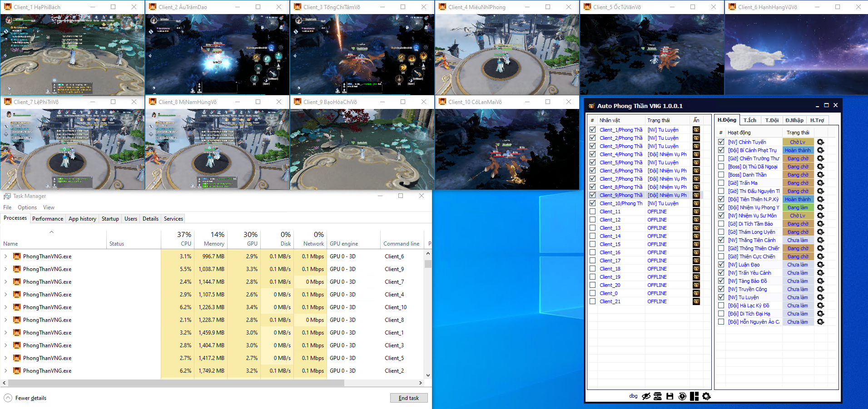Open gear settings for [Boss] Dị Thú Dã Ngoại
Image resolution: width=868 pixels, height=409 pixels.
click(820, 167)
